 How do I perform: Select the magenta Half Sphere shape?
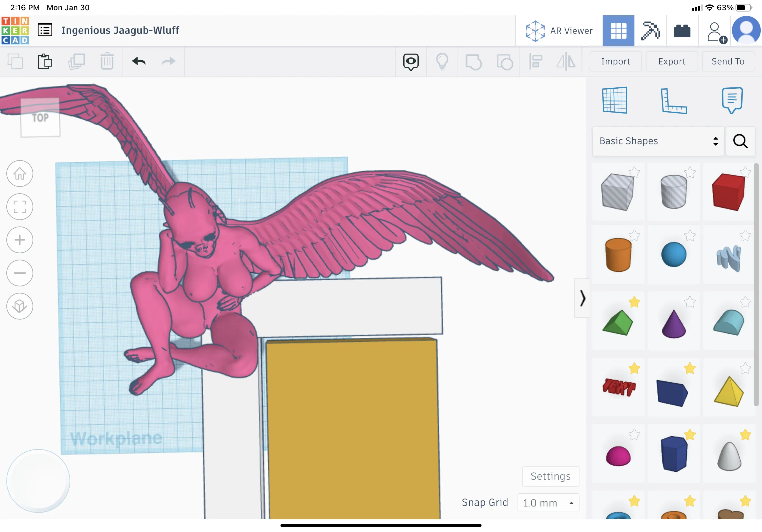point(618,456)
